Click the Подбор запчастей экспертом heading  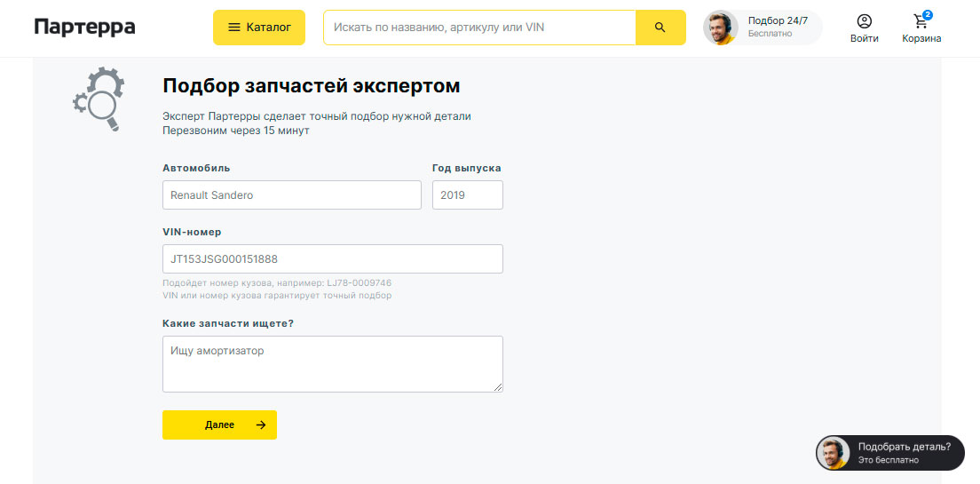pyautogui.click(x=312, y=85)
